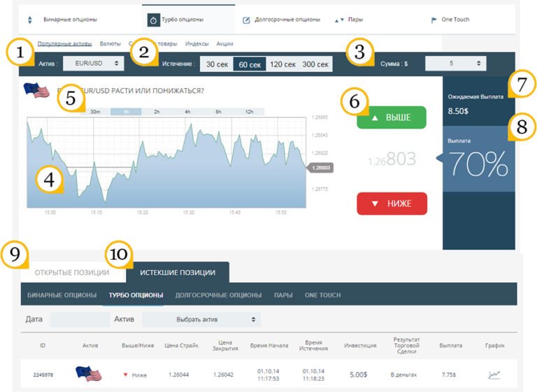Expand the Выбрать актив filter dropdown
Viewport: 537px width, 392px height.
click(201, 319)
